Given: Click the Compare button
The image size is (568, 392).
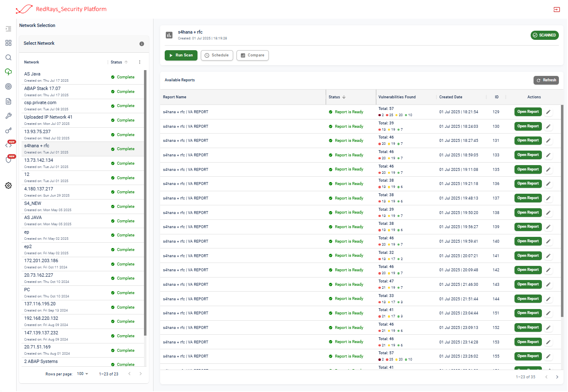Looking at the screenshot, I should pyautogui.click(x=253, y=55).
